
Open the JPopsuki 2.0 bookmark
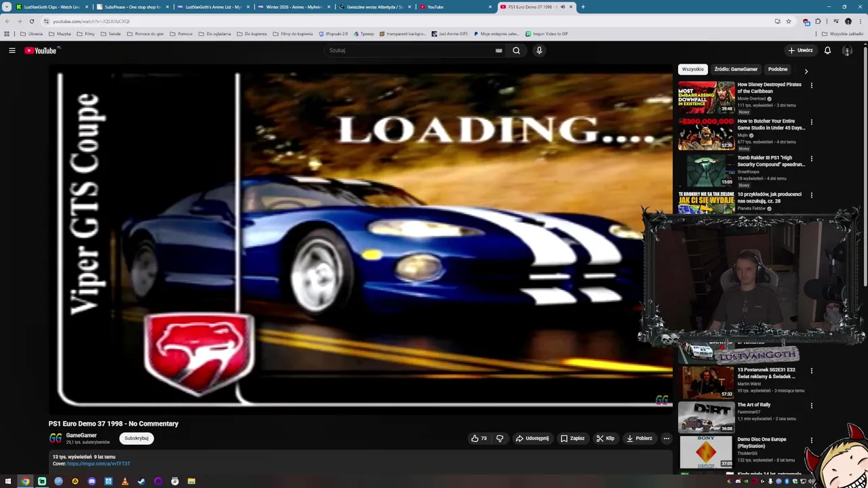pos(333,33)
